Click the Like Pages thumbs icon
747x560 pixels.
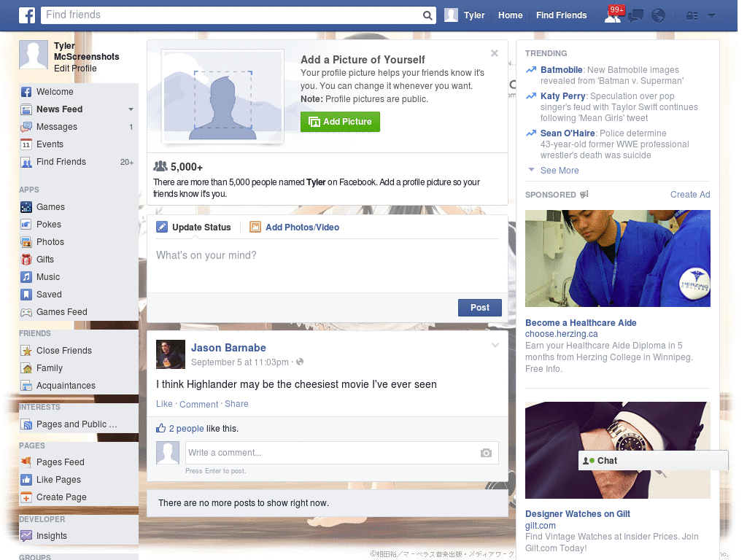click(26, 480)
